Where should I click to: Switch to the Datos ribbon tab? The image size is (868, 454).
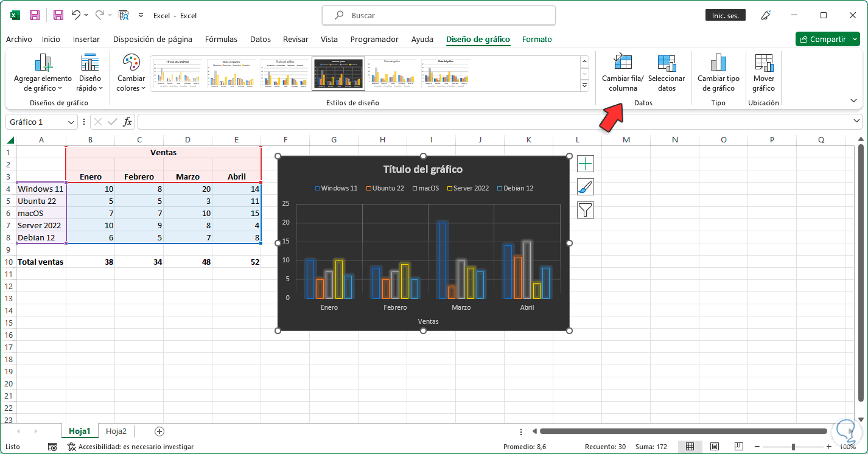pos(261,39)
